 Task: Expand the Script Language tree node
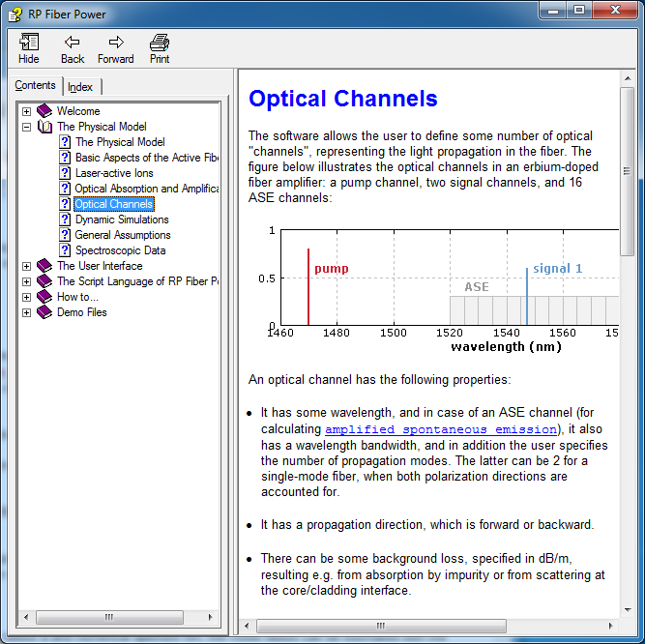26,281
